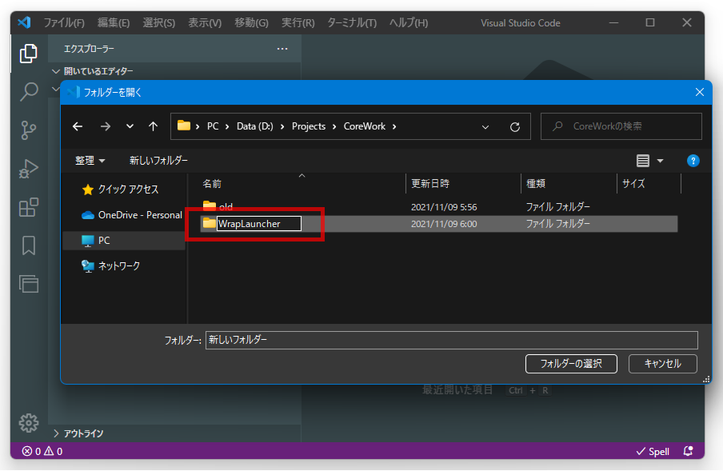Sort by 更新日時 column header
This screenshot has height=471, width=723.
463,184
